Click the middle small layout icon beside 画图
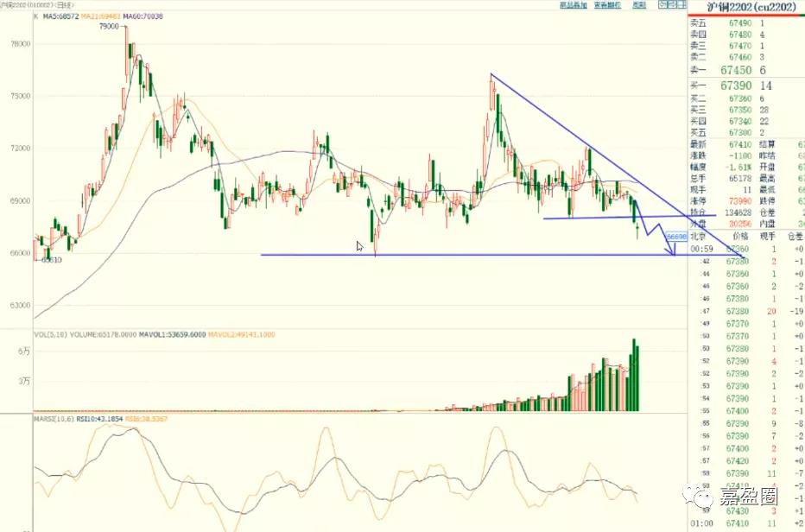Screen dimensions: 805x532 669,5
